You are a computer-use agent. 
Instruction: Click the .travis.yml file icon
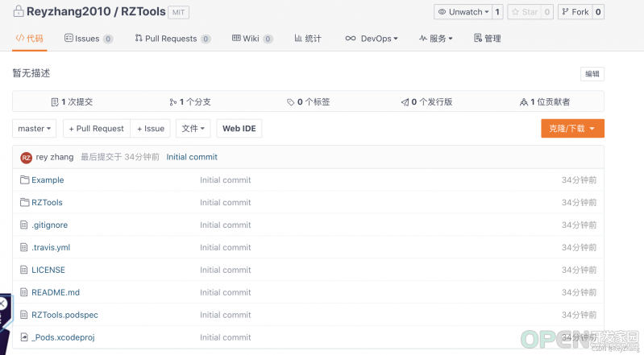pyautogui.click(x=24, y=247)
